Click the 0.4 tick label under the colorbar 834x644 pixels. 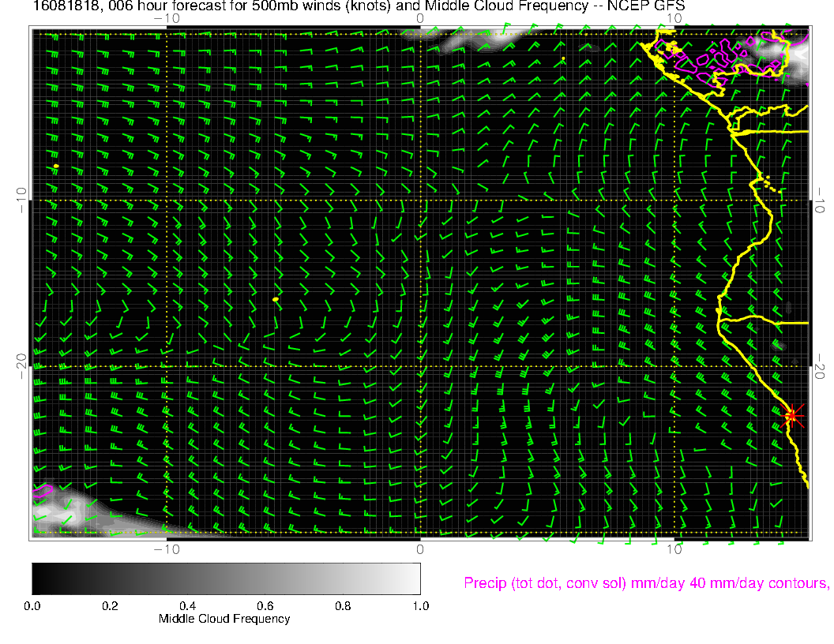point(187,606)
